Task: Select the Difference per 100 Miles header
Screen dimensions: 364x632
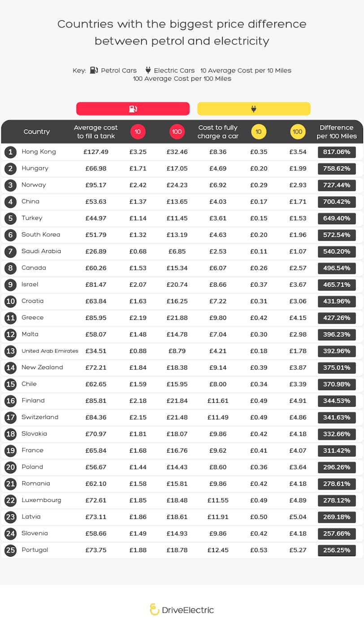Action: [337, 132]
